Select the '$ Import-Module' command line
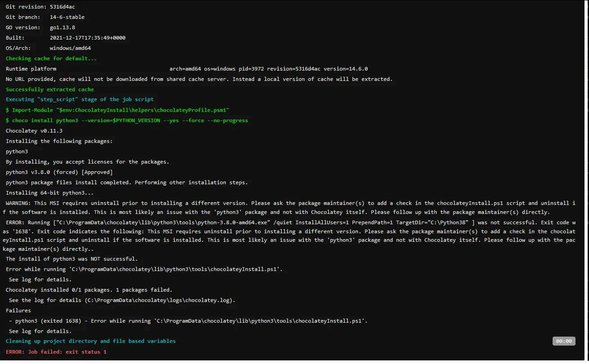This screenshot has width=589, height=364. pos(118,110)
